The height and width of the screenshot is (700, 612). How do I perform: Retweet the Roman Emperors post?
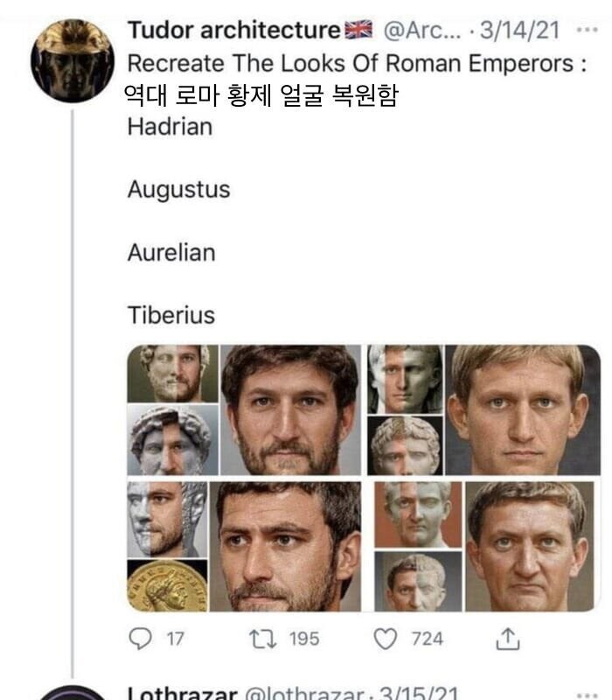click(263, 639)
